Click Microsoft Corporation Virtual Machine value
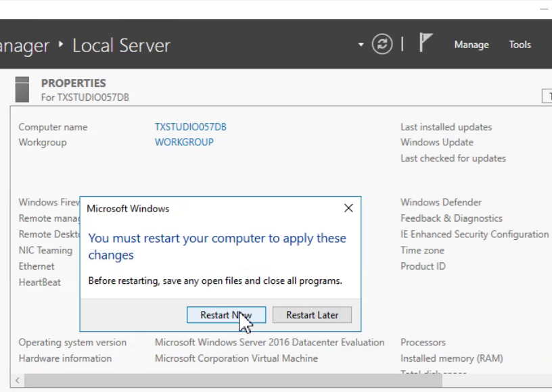 pos(236,358)
